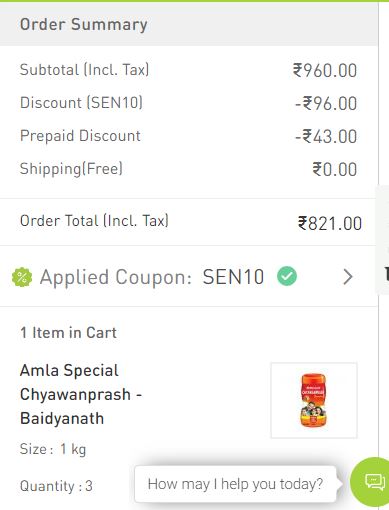Click the green checkmark beside SEN10
Screen dimensions: 389x510
[287, 276]
